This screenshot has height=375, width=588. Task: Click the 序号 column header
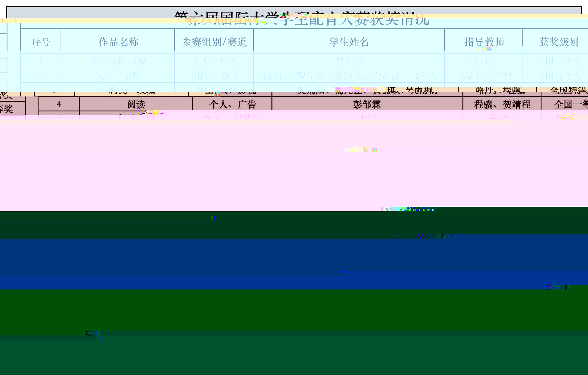(x=41, y=42)
